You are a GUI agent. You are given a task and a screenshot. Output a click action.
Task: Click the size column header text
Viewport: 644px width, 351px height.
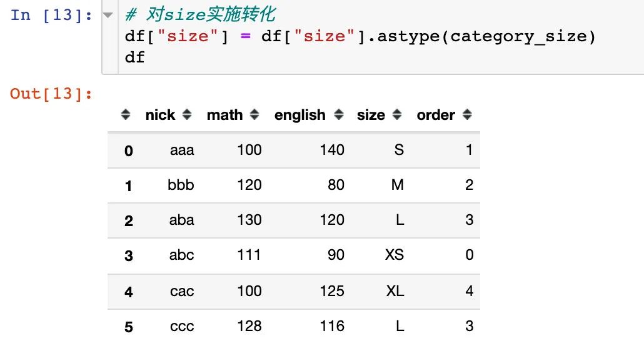371,115
